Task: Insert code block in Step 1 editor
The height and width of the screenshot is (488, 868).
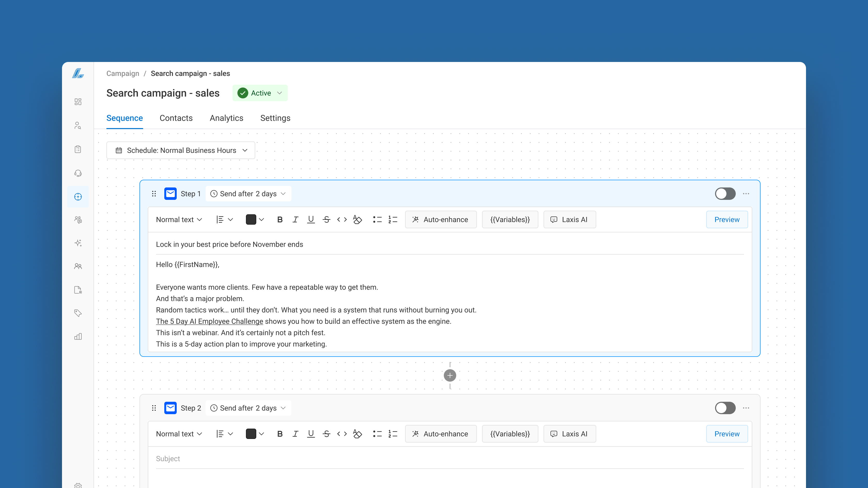Action: [x=342, y=219]
